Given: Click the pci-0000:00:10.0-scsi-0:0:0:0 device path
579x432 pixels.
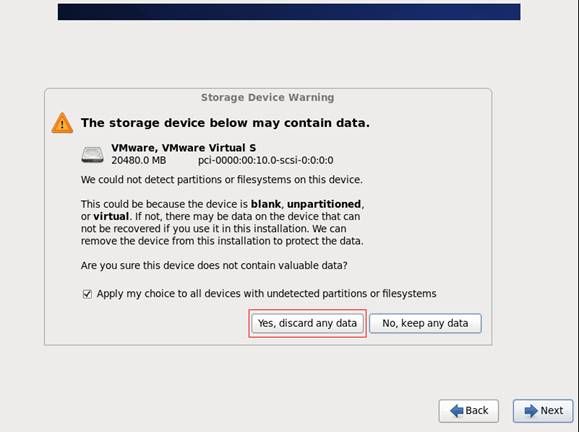Looking at the screenshot, I should (x=265, y=160).
